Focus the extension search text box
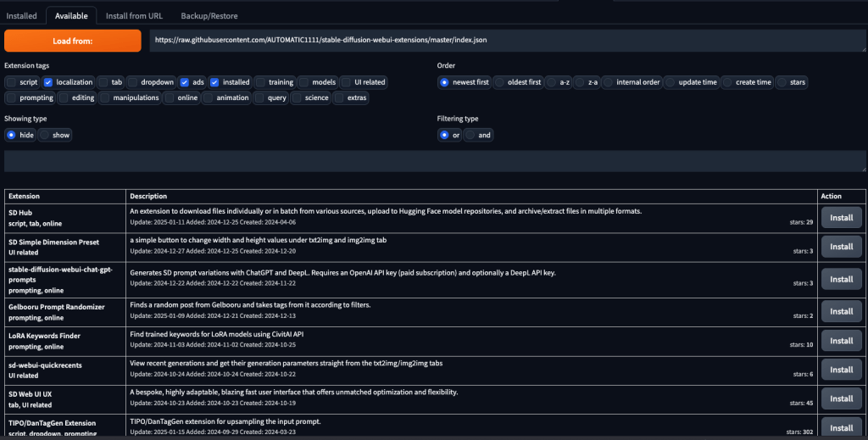This screenshot has height=440, width=868. click(435, 161)
